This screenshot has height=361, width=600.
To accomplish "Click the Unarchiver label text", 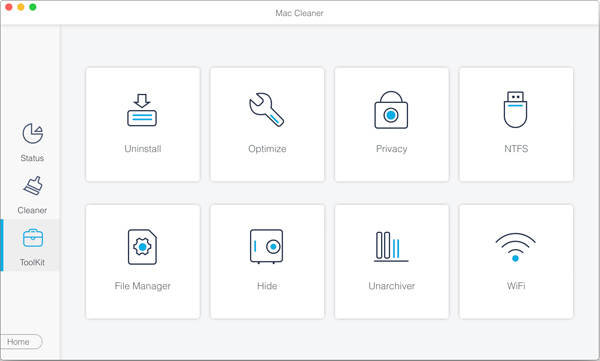I will 391,286.
